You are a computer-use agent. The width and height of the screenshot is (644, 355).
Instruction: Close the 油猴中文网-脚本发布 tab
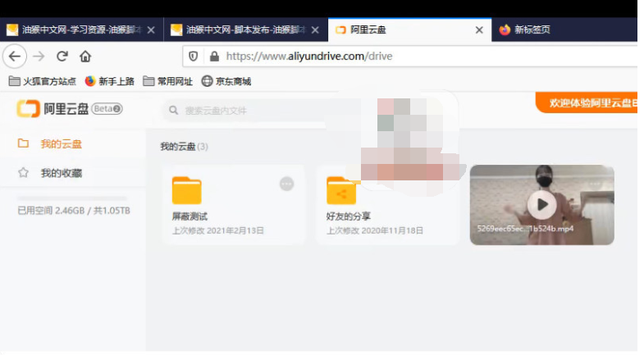pos(315,30)
